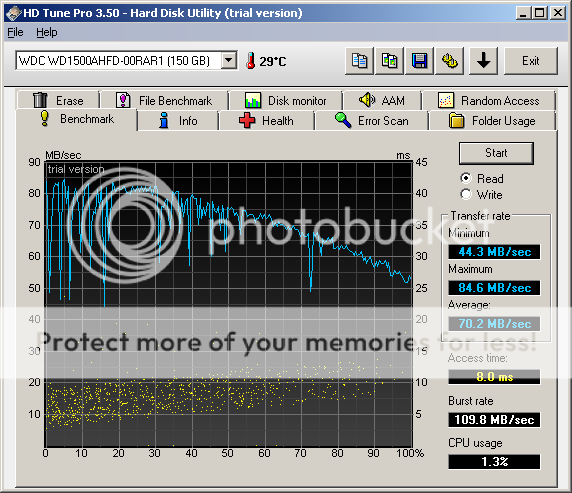Image resolution: width=572 pixels, height=493 pixels.
Task: Switch to the Folder Usage tab
Action: (x=492, y=121)
